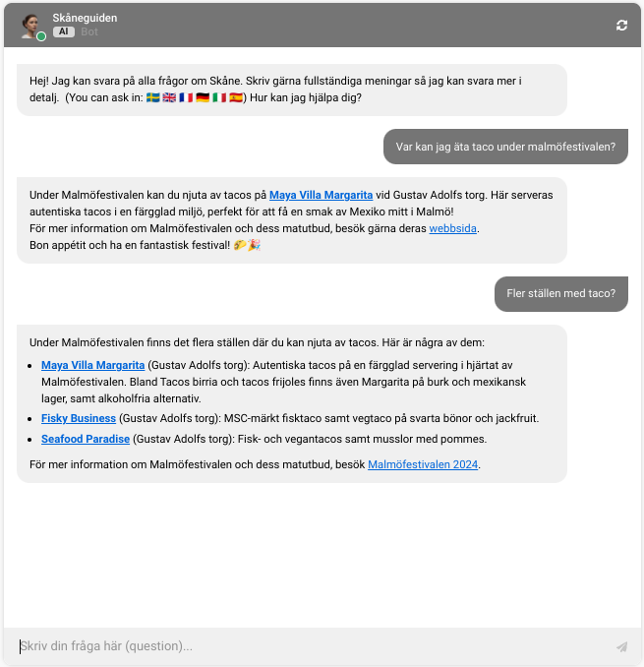Click the taco emoji in bot reply
The width and height of the screenshot is (644, 667).
pos(239,245)
